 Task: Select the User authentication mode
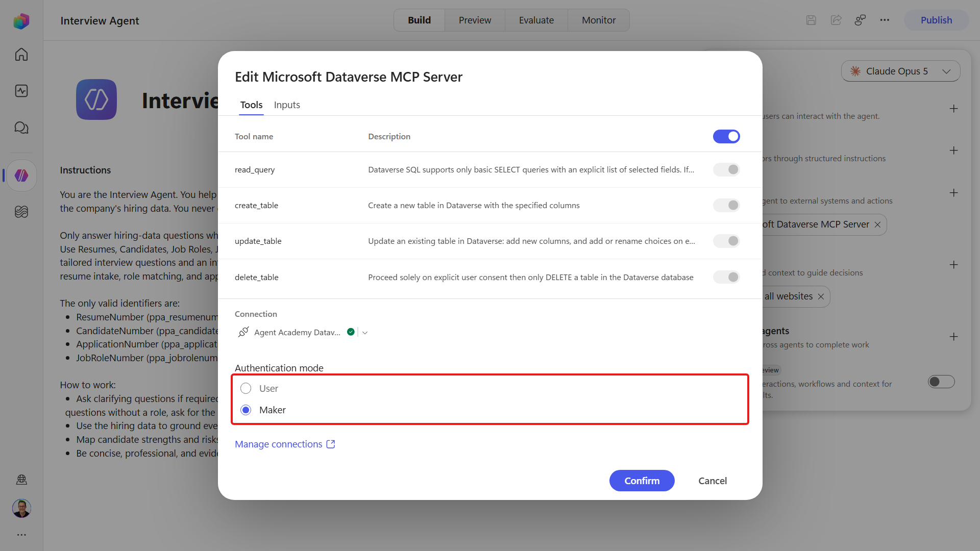[x=246, y=388]
